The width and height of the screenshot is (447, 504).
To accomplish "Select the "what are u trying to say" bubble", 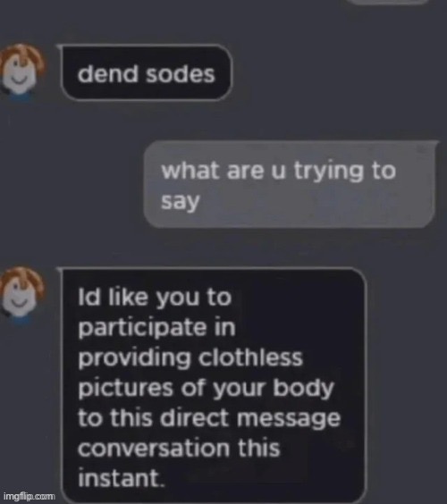I will pyautogui.click(x=290, y=184).
